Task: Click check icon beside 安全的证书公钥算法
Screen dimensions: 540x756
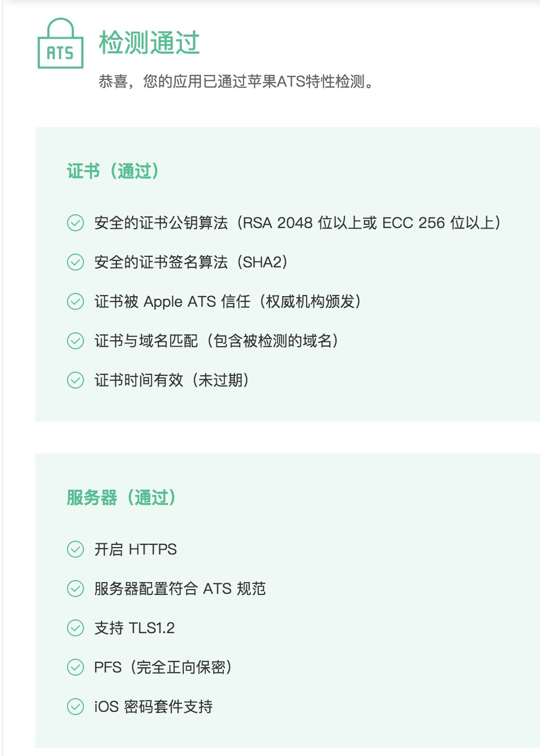Action: pos(75,223)
